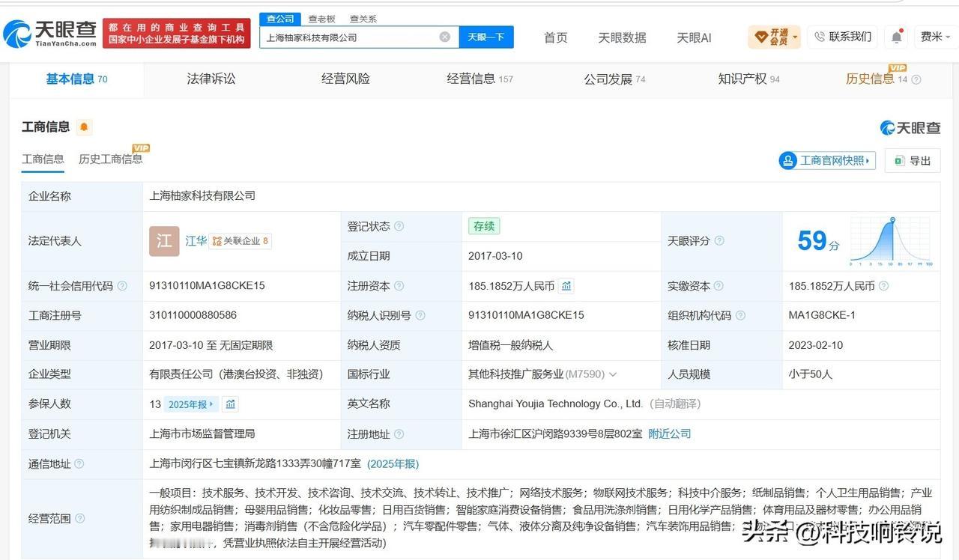Click the TianYanCha logo in the header
The height and width of the screenshot is (560, 959).
point(50,33)
